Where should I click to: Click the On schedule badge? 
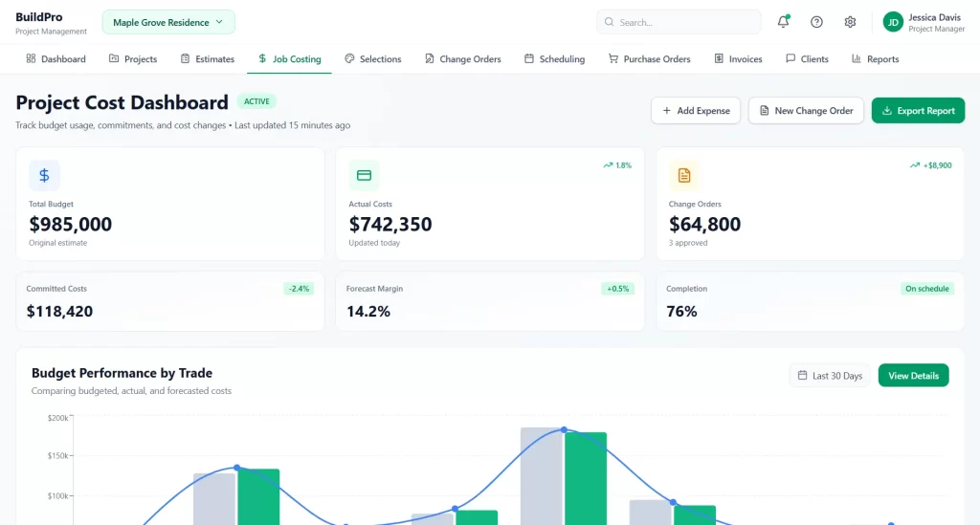click(x=926, y=289)
